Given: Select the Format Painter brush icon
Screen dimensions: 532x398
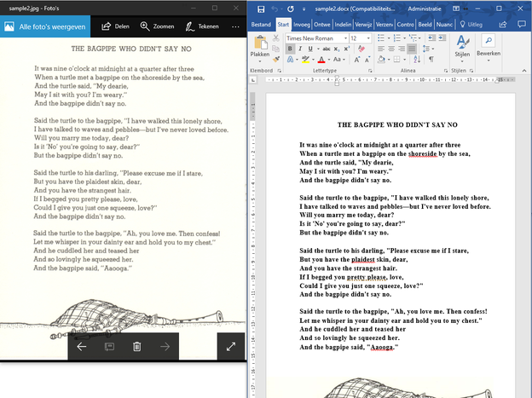Looking at the screenshot, I should point(276,60).
